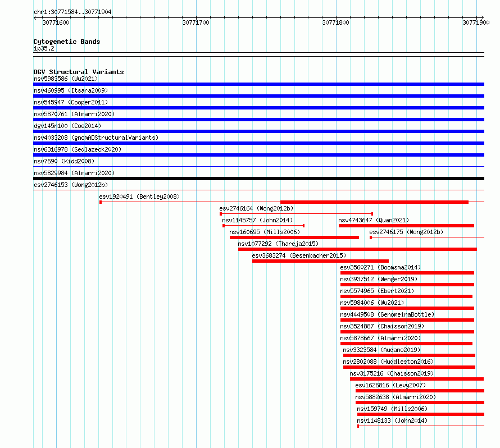Open the DGV Structural Variants track heading

click(x=79, y=72)
